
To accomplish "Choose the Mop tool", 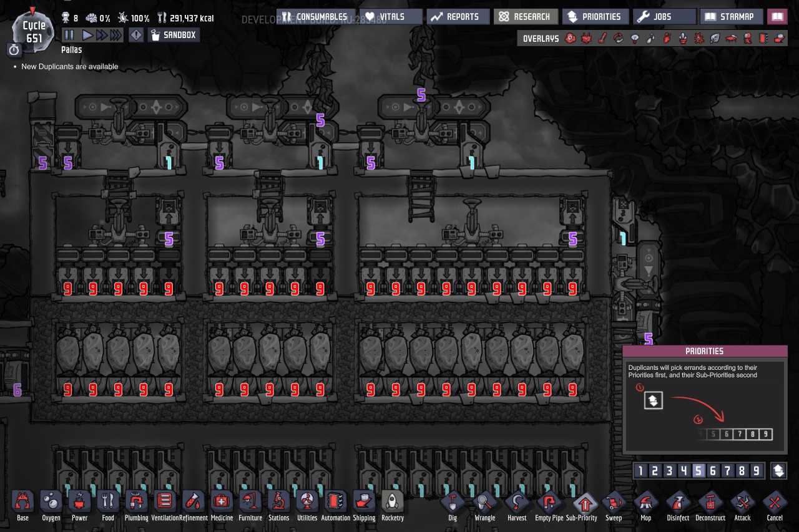I will click(x=645, y=501).
